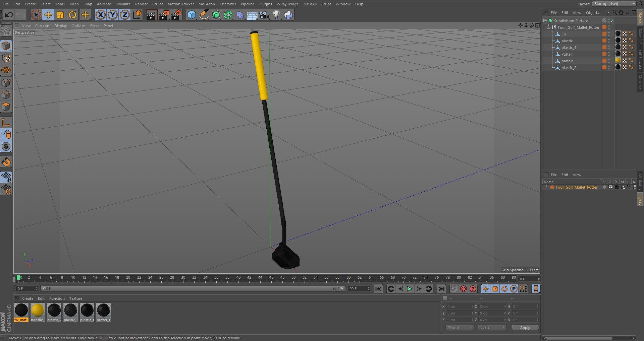644x341 pixels.
Task: Activate the Move tool in the top toolbar
Action: click(x=48, y=15)
